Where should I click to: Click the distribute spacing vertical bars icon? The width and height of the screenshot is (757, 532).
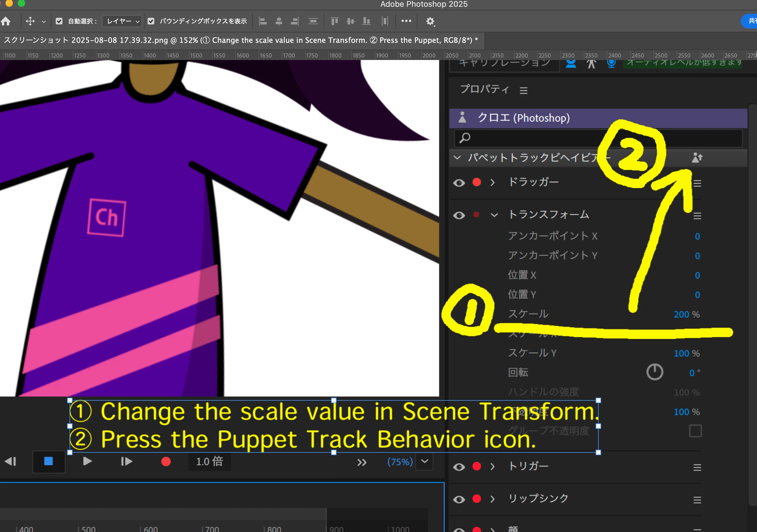coord(385,21)
